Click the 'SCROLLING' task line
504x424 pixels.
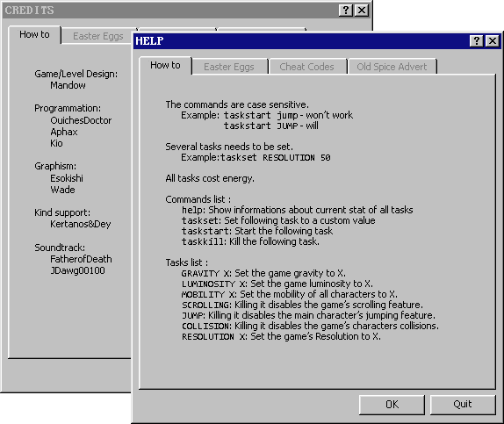(302, 305)
